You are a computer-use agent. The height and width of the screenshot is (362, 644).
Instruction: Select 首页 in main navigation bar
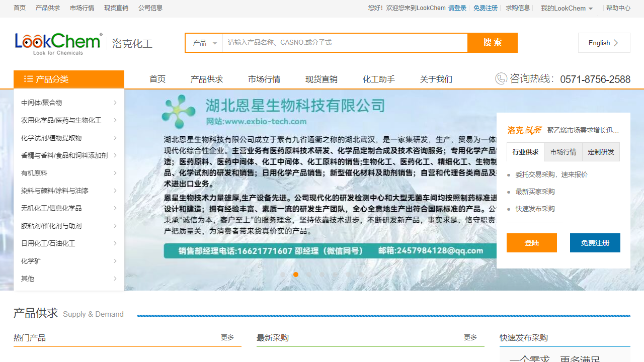point(157,79)
